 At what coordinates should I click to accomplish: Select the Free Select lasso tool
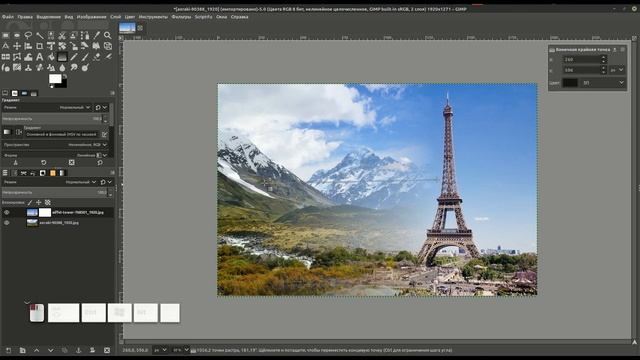[x=28, y=36]
